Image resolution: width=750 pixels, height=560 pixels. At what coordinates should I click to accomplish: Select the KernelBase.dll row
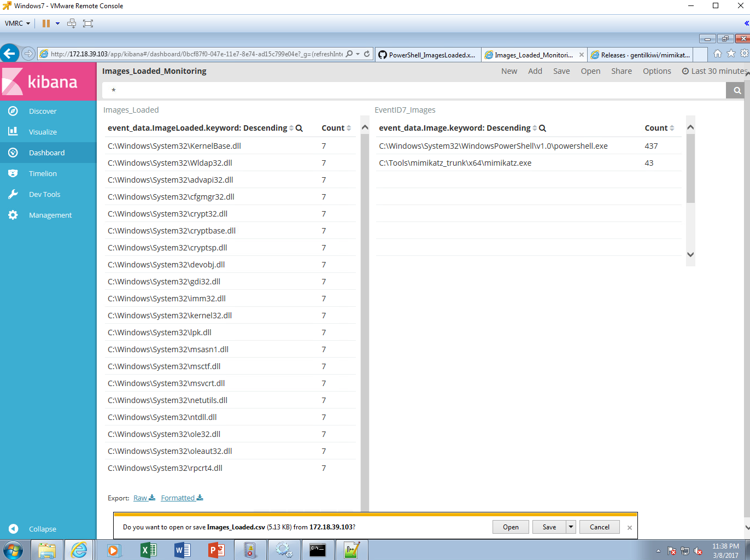[230, 146]
